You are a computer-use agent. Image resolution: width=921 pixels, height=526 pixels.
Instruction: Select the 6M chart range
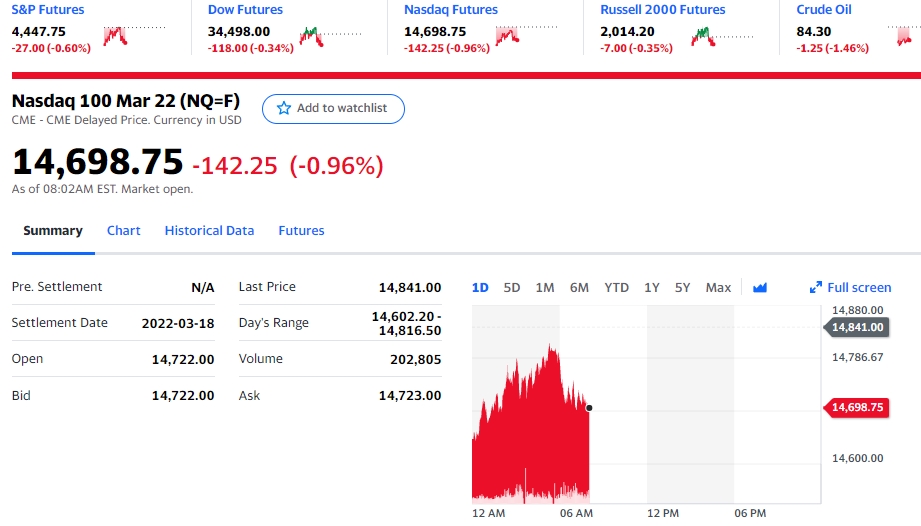[579, 288]
